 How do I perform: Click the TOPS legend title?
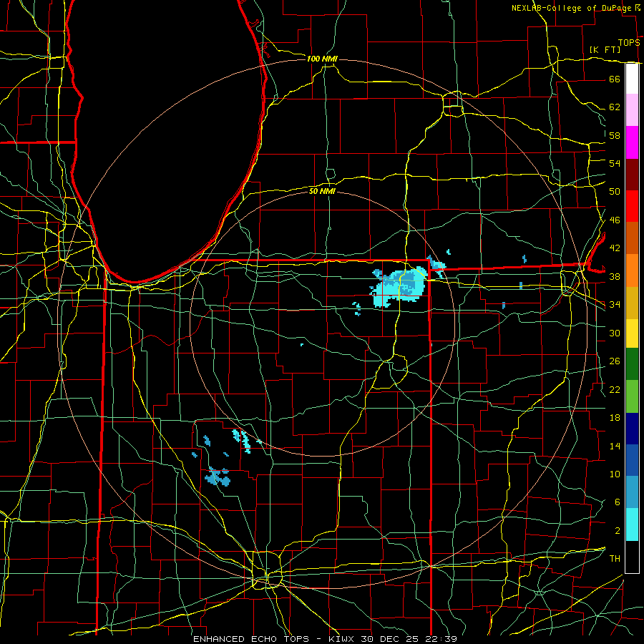[629, 42]
